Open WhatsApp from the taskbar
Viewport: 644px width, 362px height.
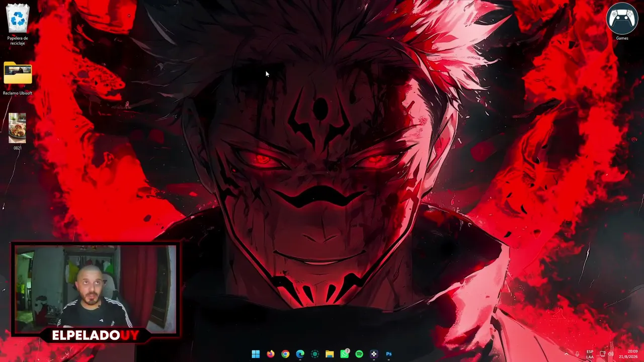click(x=345, y=354)
